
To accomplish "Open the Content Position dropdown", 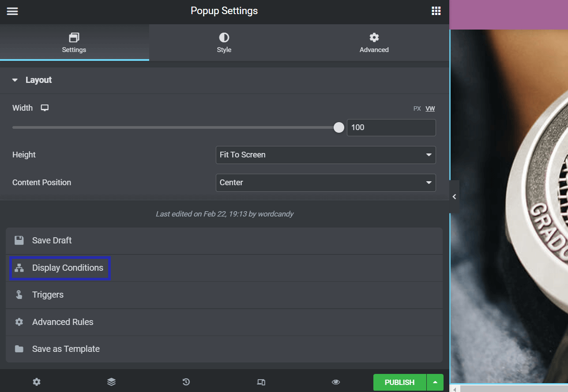I will (x=325, y=183).
